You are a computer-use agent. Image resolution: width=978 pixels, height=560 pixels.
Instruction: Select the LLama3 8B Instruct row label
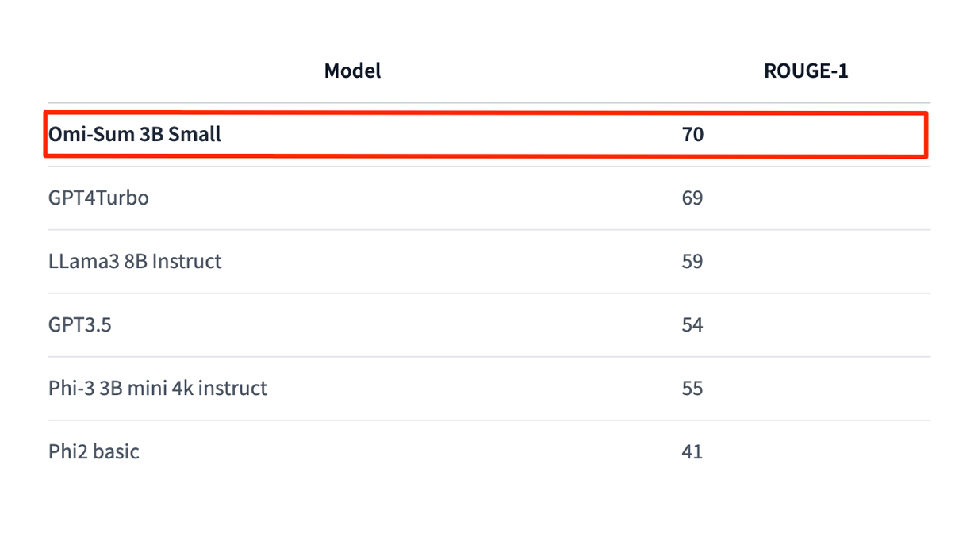pyautogui.click(x=135, y=261)
